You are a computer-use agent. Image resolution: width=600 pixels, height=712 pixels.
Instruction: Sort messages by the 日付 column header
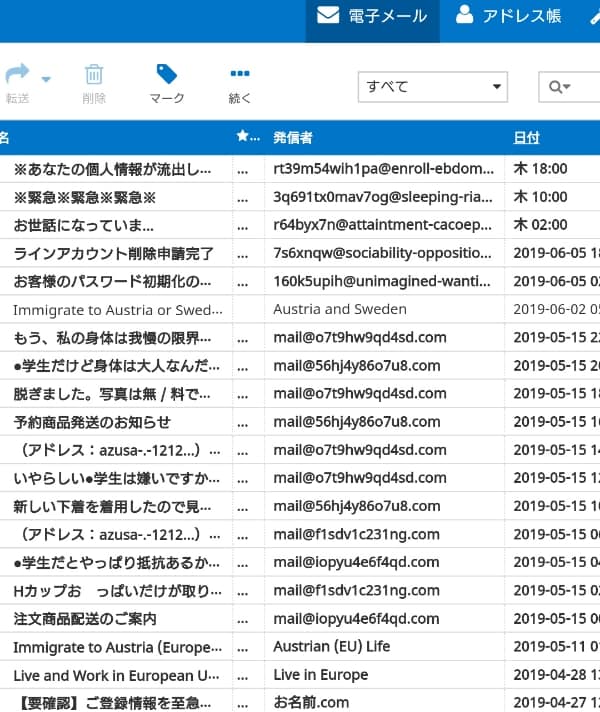(526, 137)
